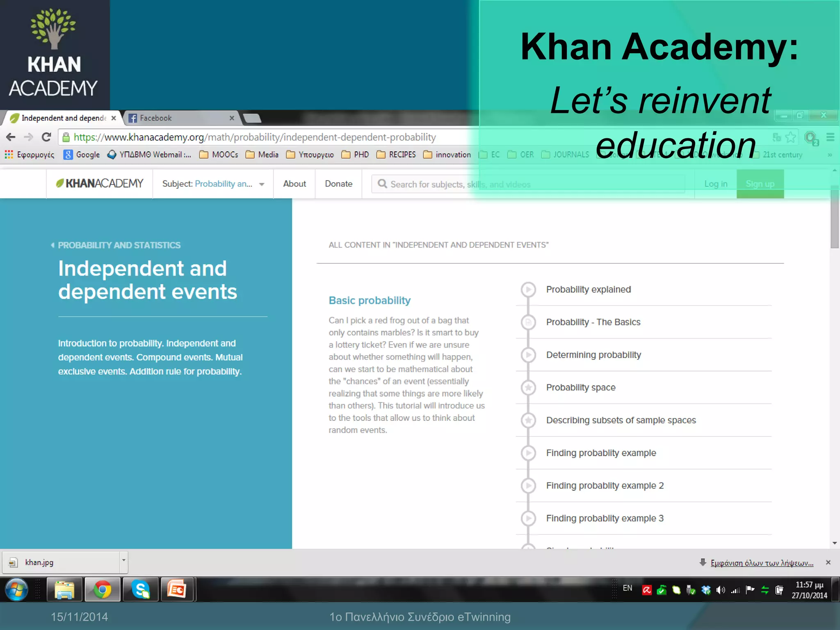Viewport: 840px width, 630px height.
Task: Click the scrollbar down arrow
Action: point(835,543)
